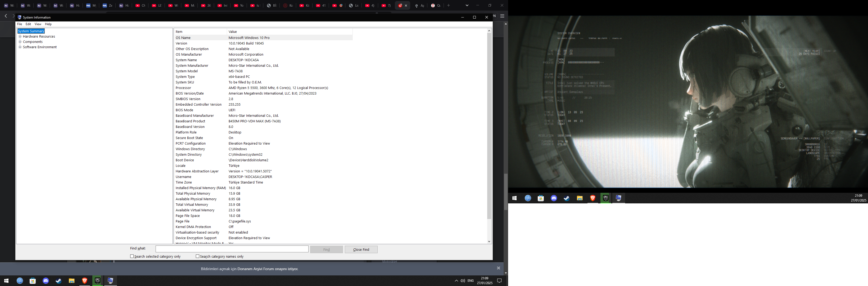Open the View menu
868x286 pixels.
point(38,24)
